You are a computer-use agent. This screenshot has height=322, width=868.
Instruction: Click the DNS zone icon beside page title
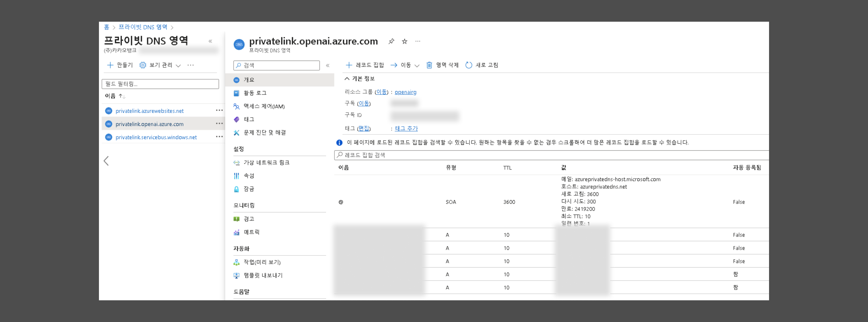239,44
